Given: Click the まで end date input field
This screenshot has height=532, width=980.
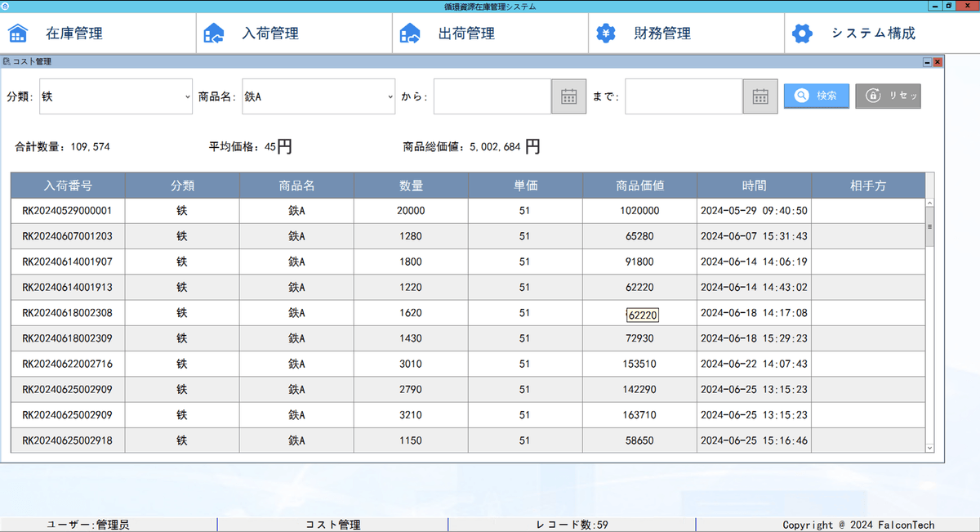Looking at the screenshot, I should [x=684, y=96].
